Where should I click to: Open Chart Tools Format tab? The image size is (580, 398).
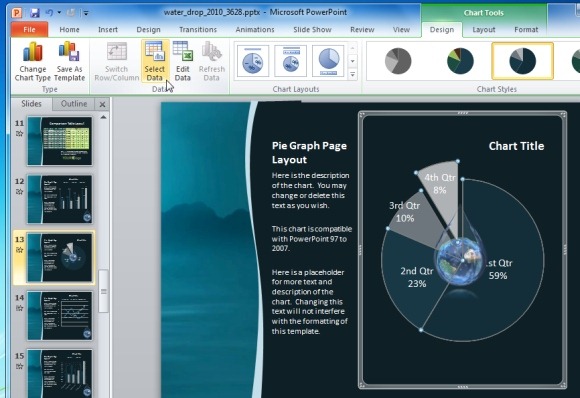[526, 30]
